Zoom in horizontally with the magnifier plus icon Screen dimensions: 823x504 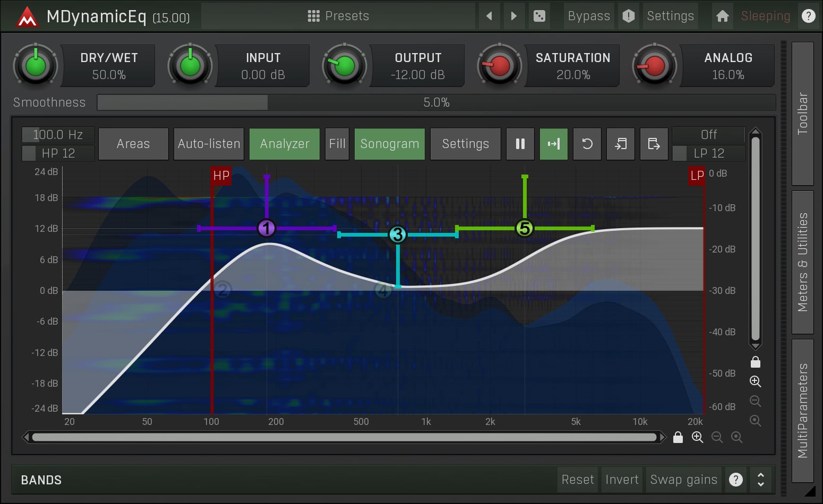[x=697, y=437]
